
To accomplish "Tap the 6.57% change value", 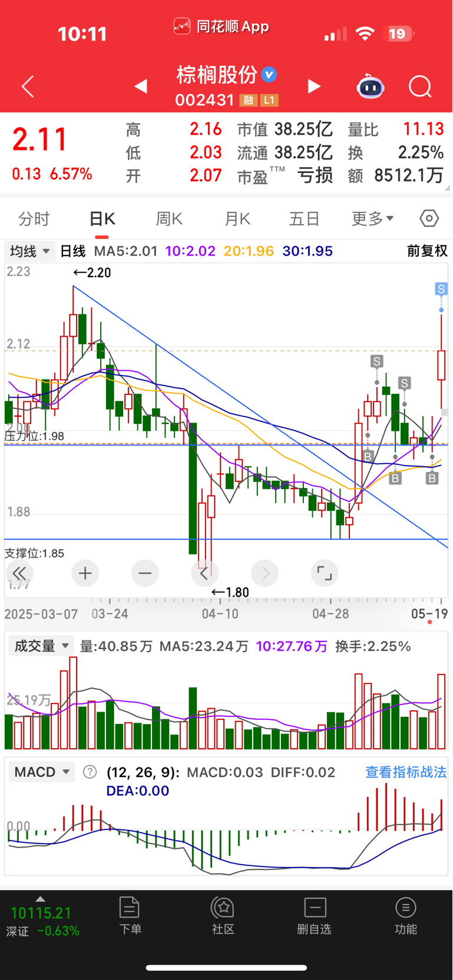I will tap(71, 174).
